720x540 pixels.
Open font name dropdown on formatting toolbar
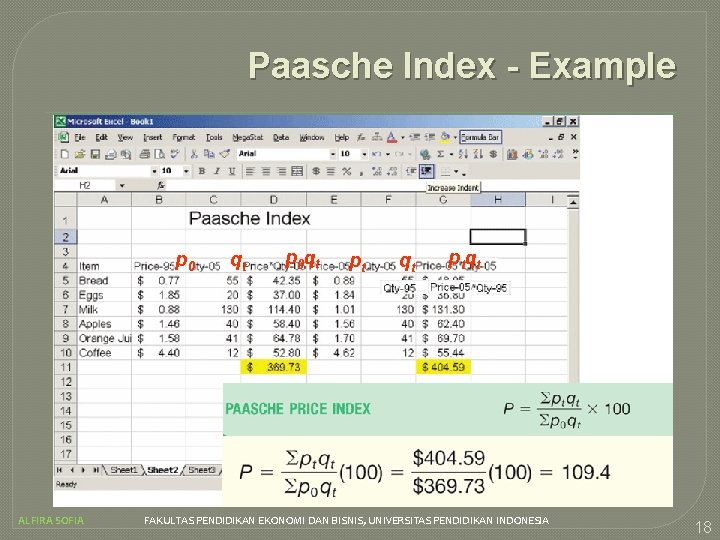(x=154, y=171)
